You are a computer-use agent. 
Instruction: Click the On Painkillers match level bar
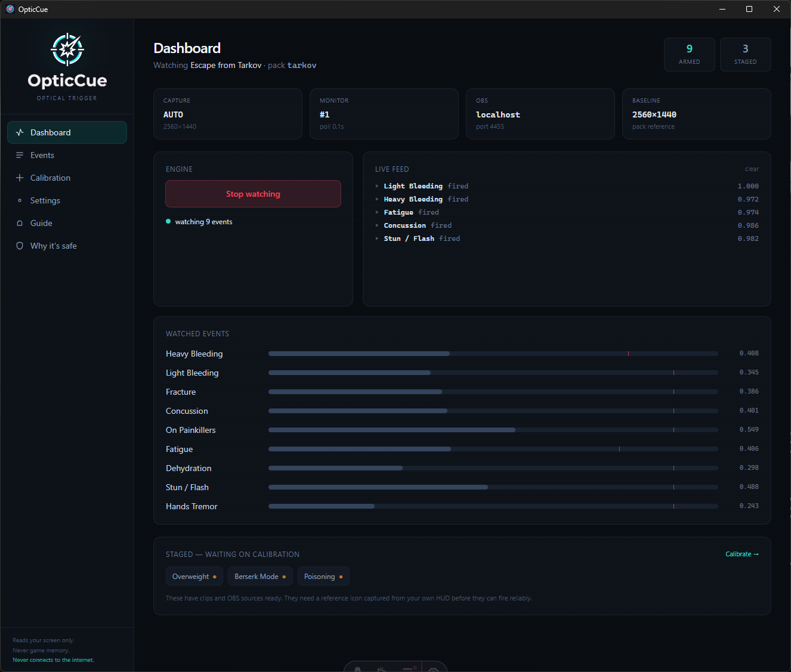pyautogui.click(x=493, y=430)
